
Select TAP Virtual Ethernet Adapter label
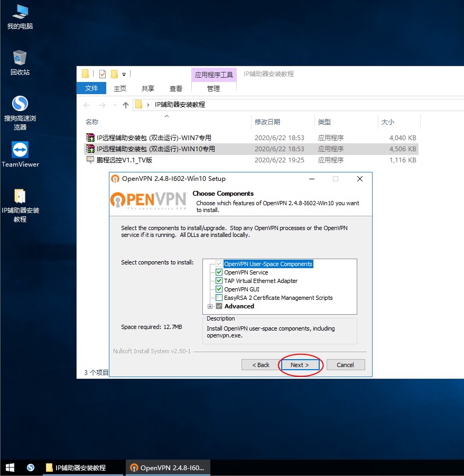(x=261, y=281)
